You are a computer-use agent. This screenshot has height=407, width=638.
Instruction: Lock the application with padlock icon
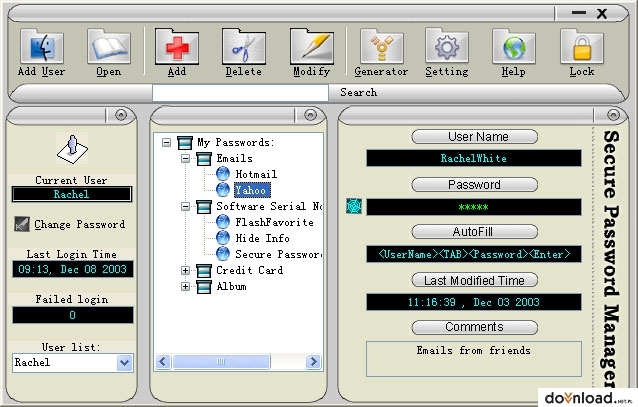[582, 46]
